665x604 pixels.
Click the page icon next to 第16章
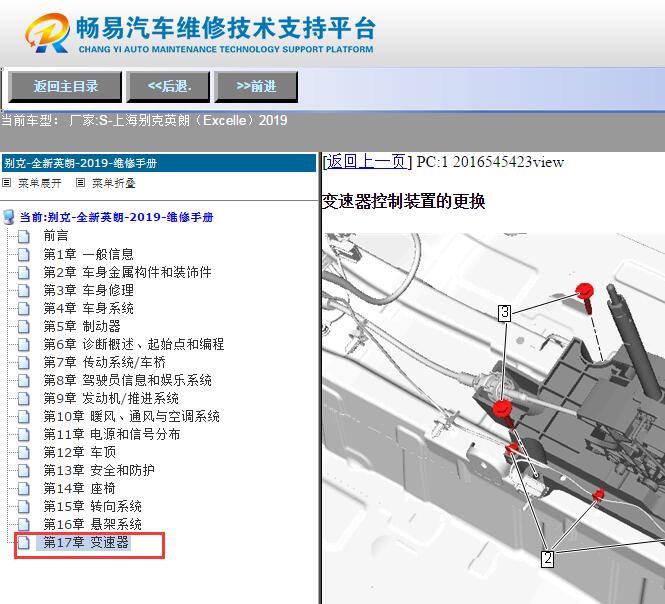[24, 525]
